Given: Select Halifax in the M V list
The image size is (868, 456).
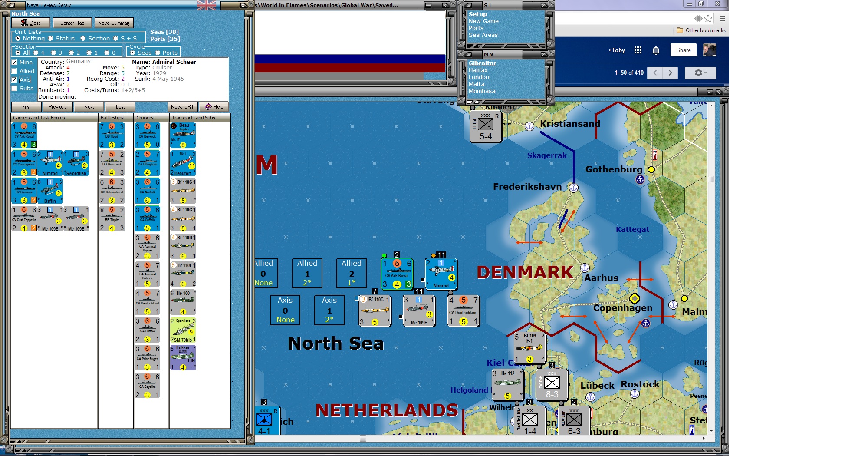Looking at the screenshot, I should point(478,70).
